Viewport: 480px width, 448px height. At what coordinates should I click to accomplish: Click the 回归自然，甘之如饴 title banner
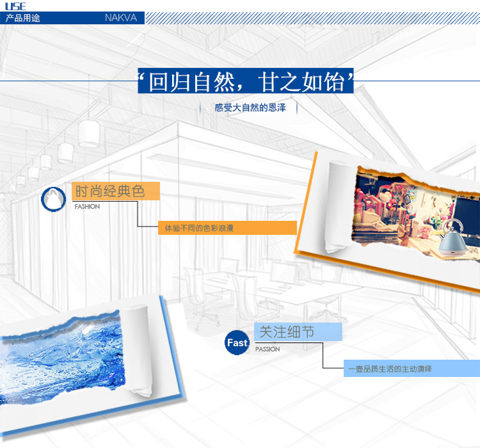[246, 81]
